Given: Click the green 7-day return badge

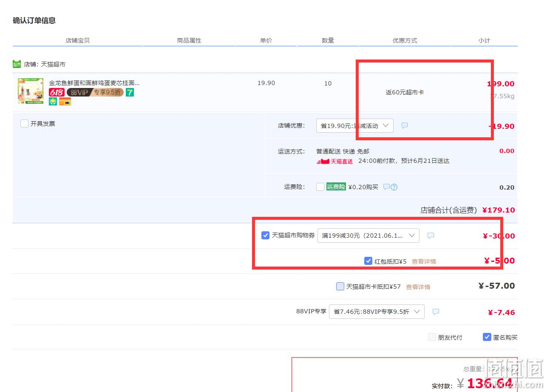Looking at the screenshot, I should [x=130, y=92].
